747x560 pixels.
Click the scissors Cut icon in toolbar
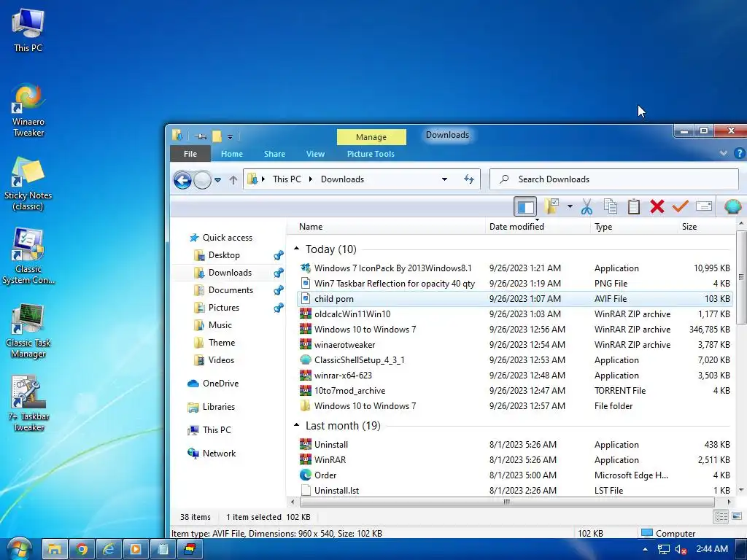pos(587,206)
